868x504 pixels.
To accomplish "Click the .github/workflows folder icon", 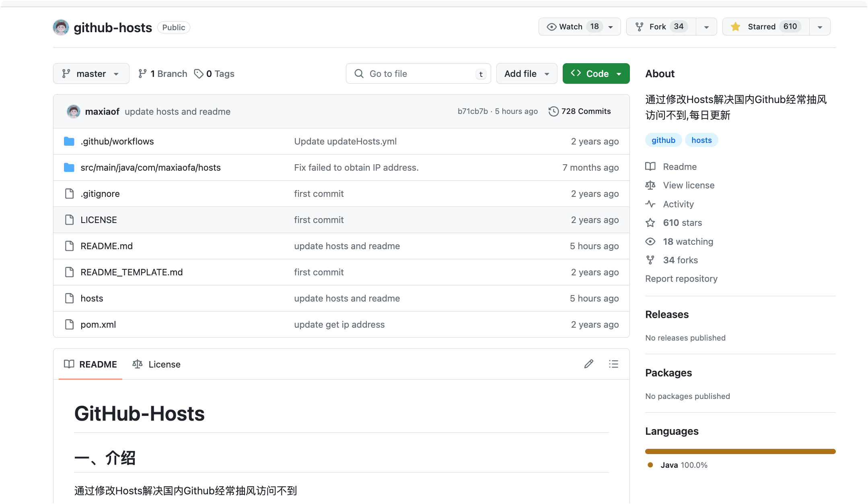I will point(69,141).
